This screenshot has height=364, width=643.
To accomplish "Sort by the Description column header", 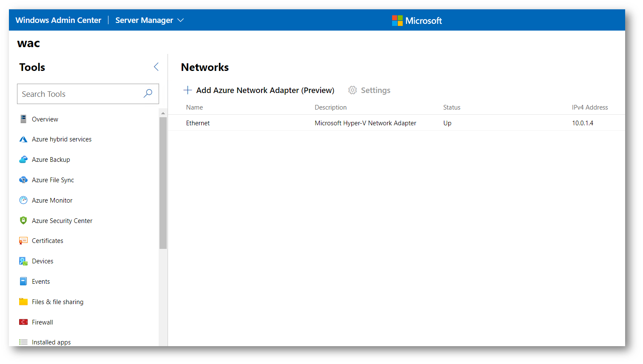I will click(330, 107).
